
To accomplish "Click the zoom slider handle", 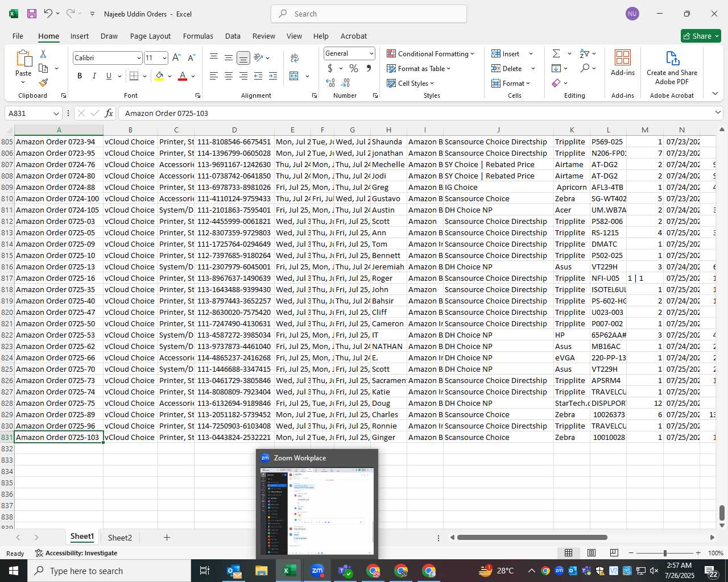I will [x=665, y=553].
